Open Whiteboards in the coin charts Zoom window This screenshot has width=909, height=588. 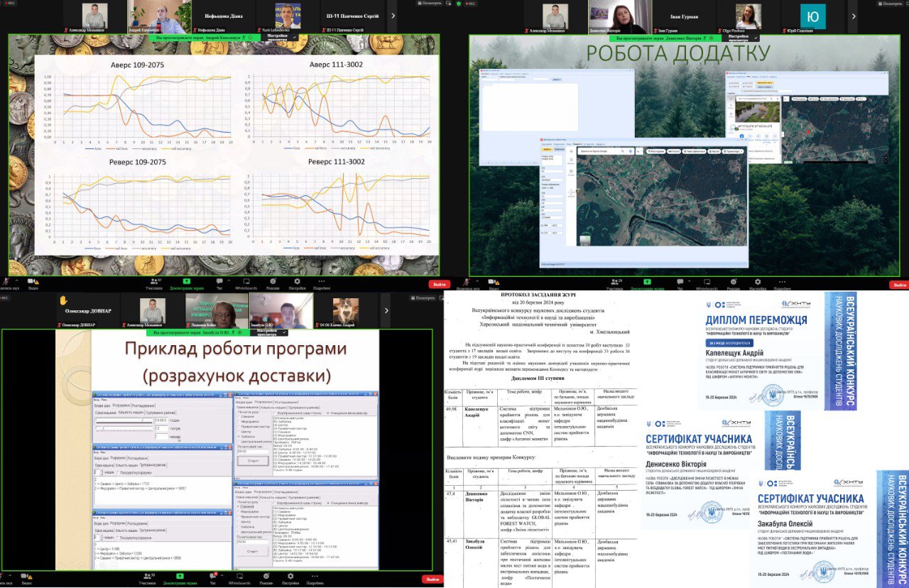(246, 284)
